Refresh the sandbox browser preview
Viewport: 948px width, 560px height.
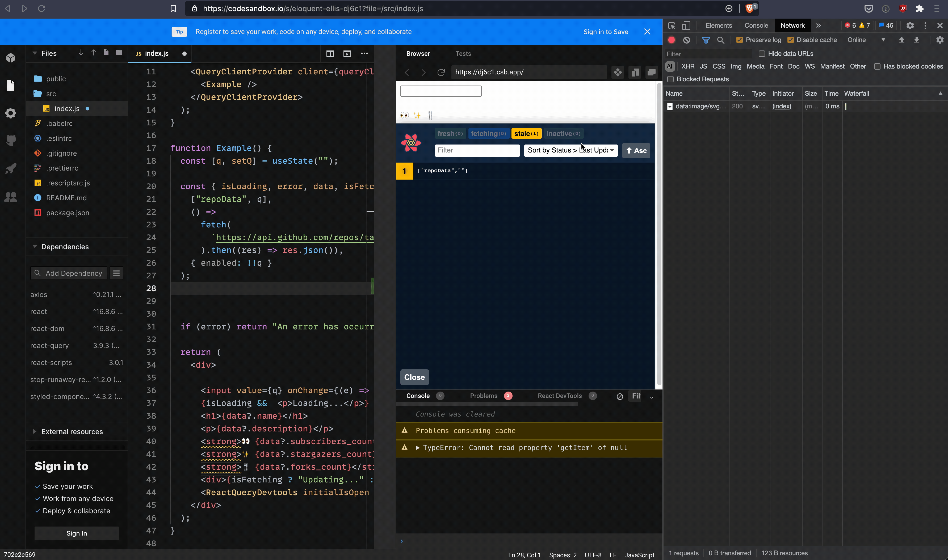point(441,72)
